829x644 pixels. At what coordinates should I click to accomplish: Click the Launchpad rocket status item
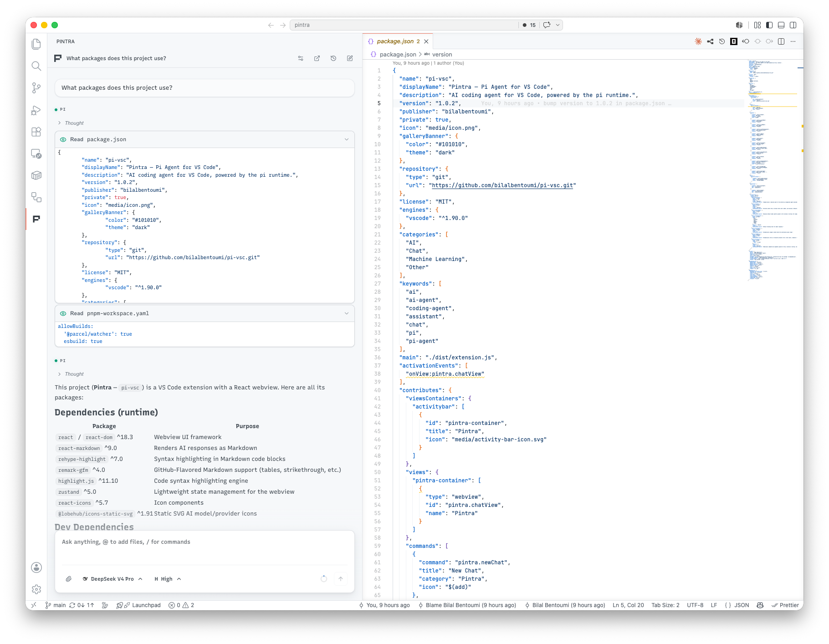coord(138,605)
